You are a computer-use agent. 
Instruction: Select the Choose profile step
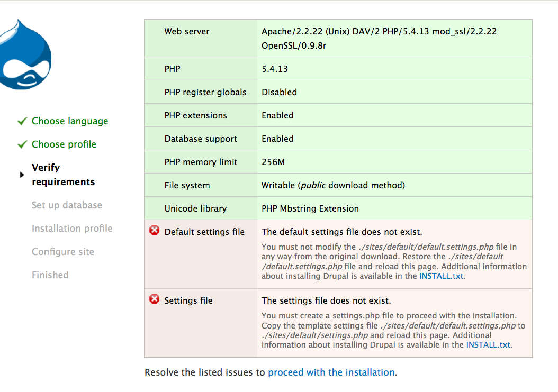point(64,144)
